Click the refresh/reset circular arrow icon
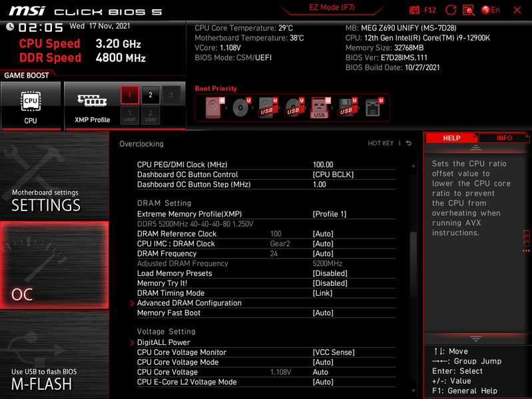The height and width of the screenshot is (399, 532). click(x=451, y=10)
